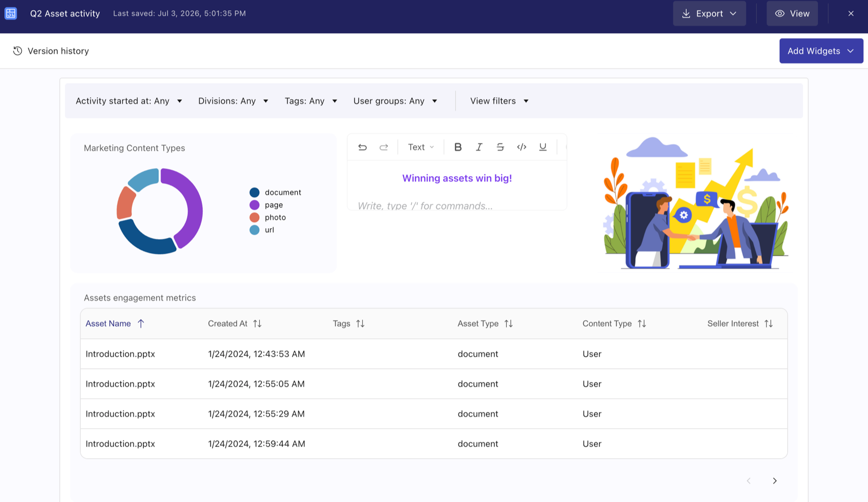The width and height of the screenshot is (868, 502).
Task: Click the Assets engagement metrics title
Action: (x=140, y=298)
